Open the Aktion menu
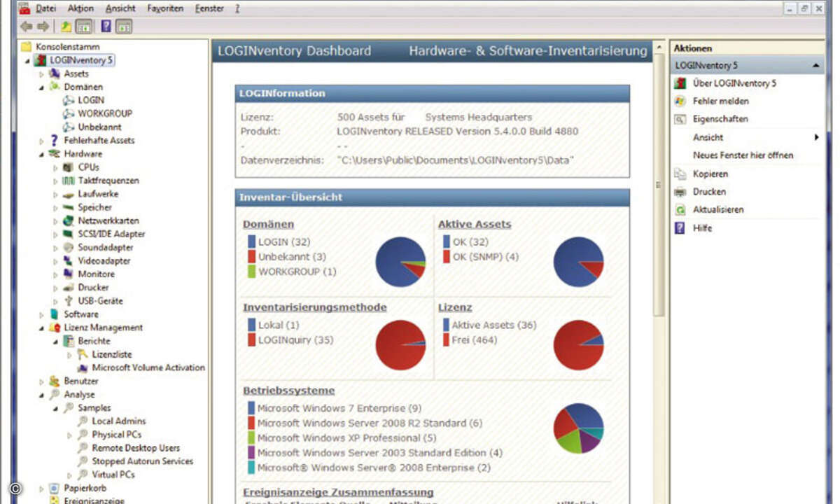The width and height of the screenshot is (840, 504). tap(80, 8)
